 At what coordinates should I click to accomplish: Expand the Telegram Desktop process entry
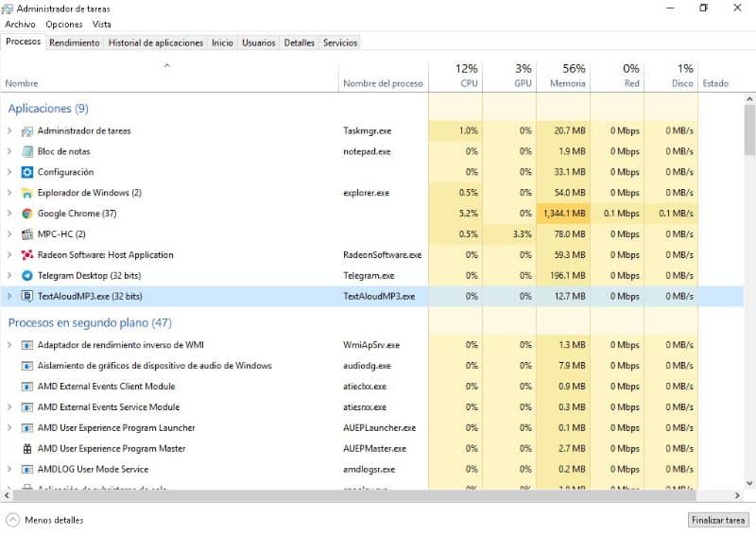coord(9,276)
